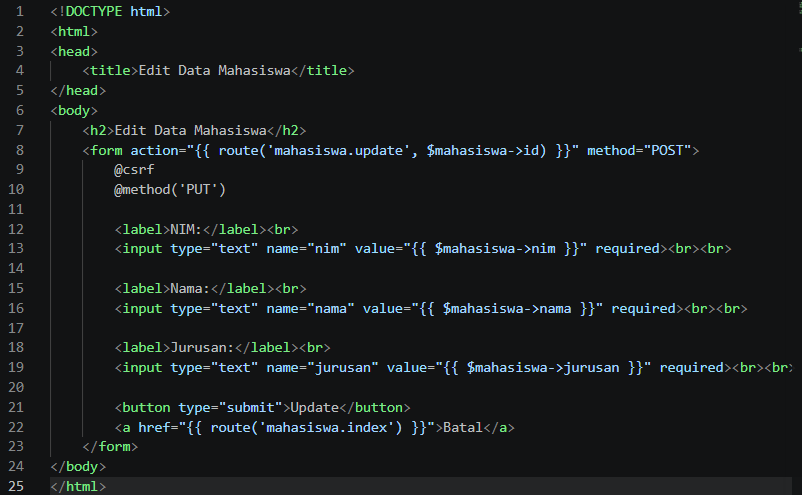Screen dimensions: 802x495
Task: Click the closing head tag
Action: (78, 91)
